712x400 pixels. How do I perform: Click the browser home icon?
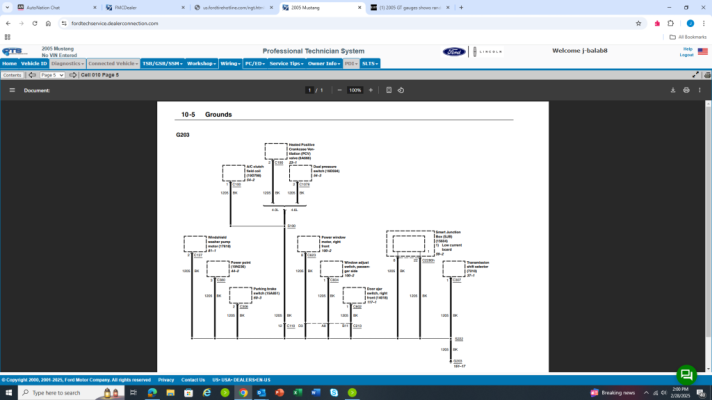click(x=48, y=23)
